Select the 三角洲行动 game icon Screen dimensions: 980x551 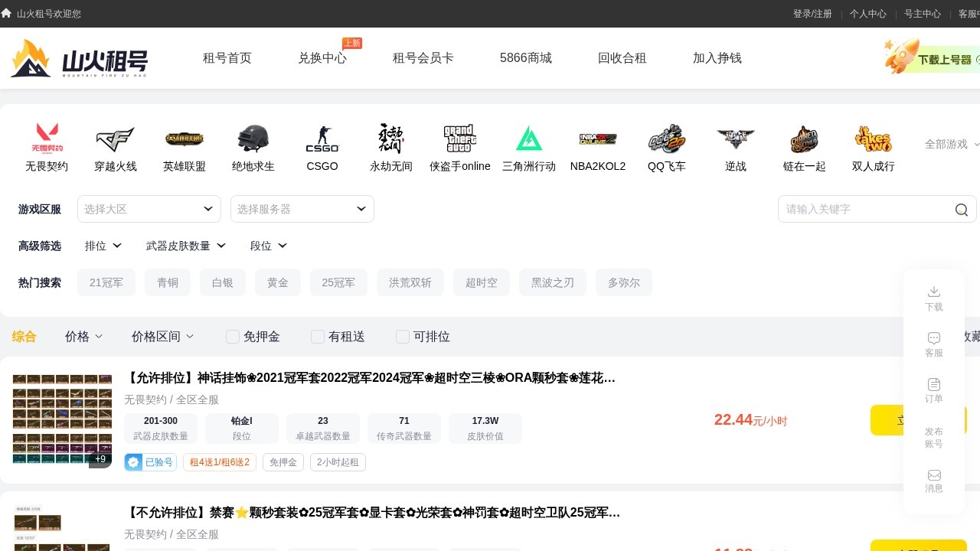coord(529,139)
